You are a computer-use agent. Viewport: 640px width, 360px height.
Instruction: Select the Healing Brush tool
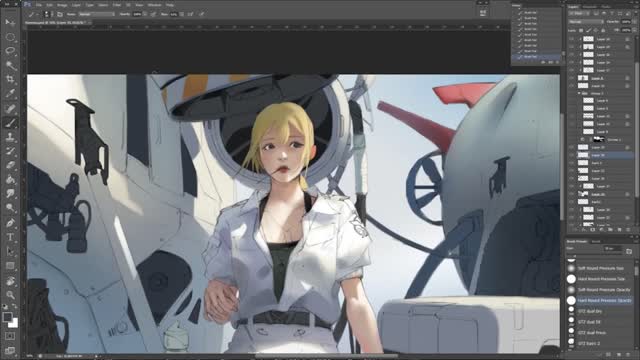(x=10, y=108)
